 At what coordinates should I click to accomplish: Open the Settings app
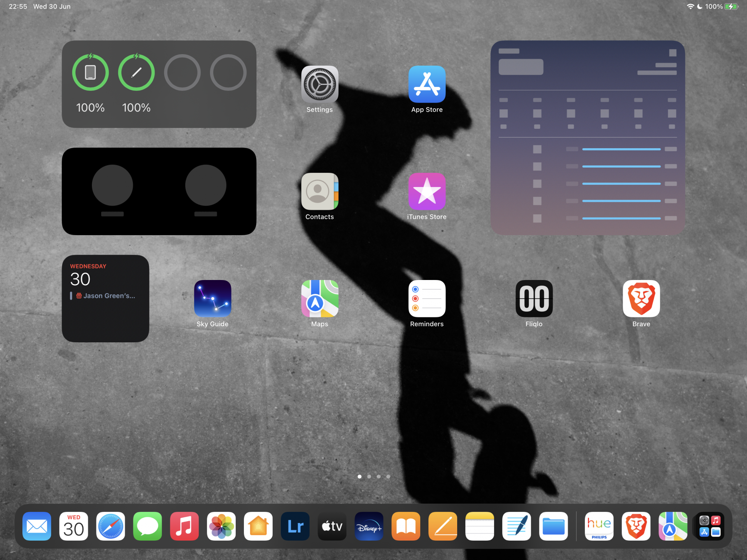tap(320, 84)
